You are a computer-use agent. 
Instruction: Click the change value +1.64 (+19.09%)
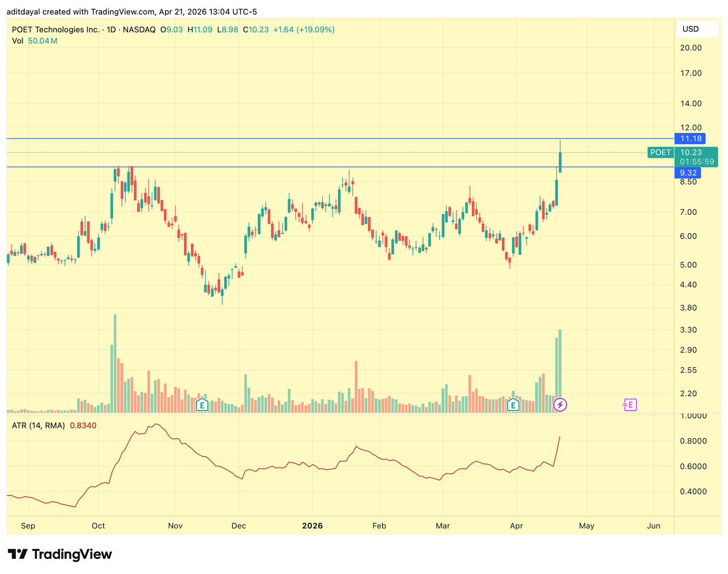303,29
